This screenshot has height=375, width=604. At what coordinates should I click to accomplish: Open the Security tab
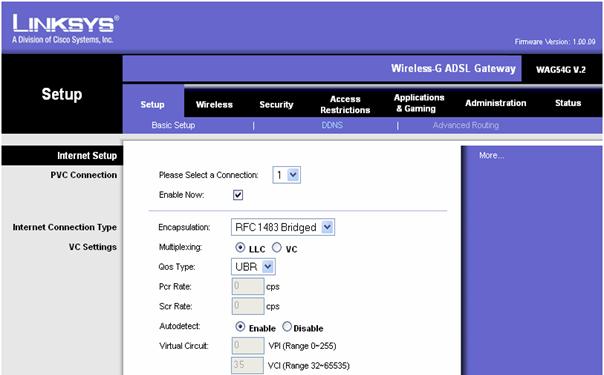tap(276, 104)
